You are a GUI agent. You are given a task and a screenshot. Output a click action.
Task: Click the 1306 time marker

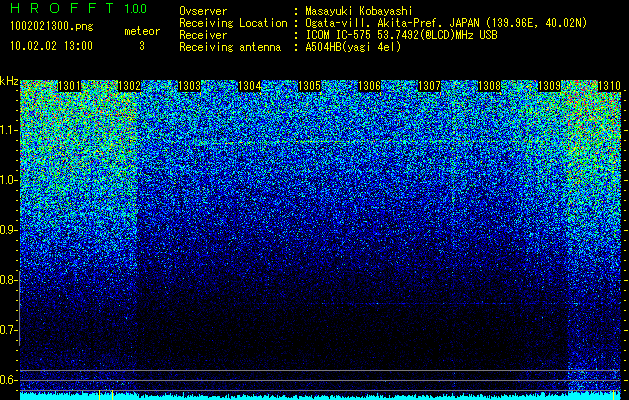369,86
